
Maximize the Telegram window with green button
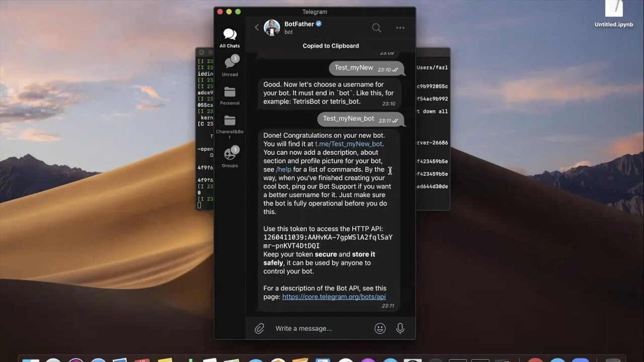238,12
